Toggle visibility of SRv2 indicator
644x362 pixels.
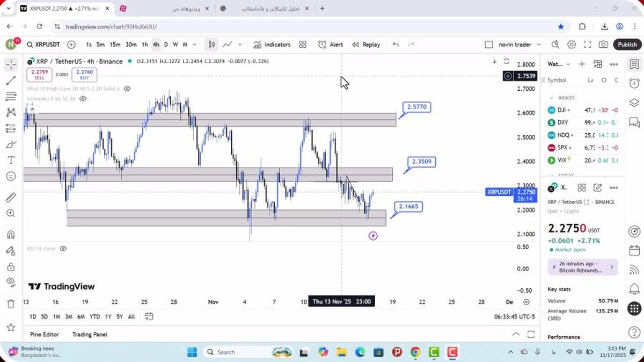[x=127, y=88]
